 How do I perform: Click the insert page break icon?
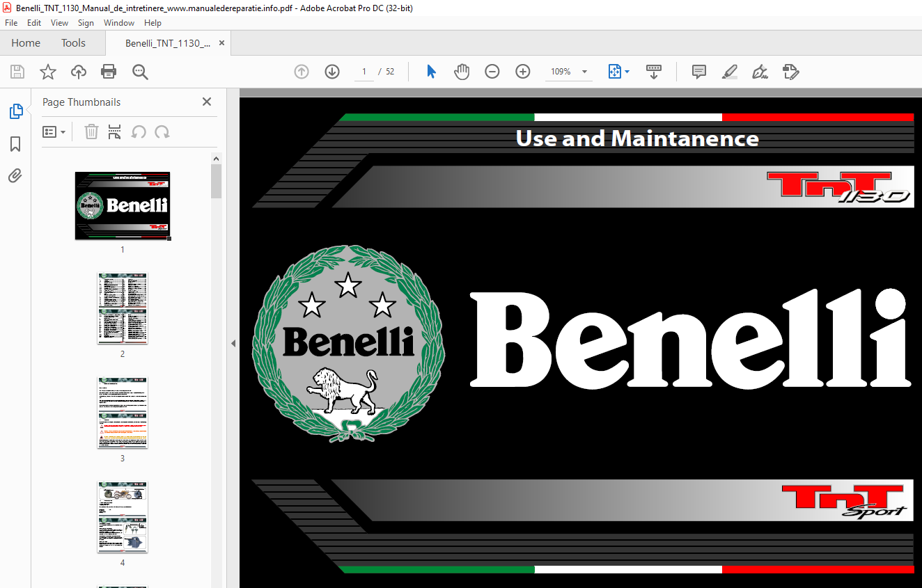pyautogui.click(x=115, y=132)
